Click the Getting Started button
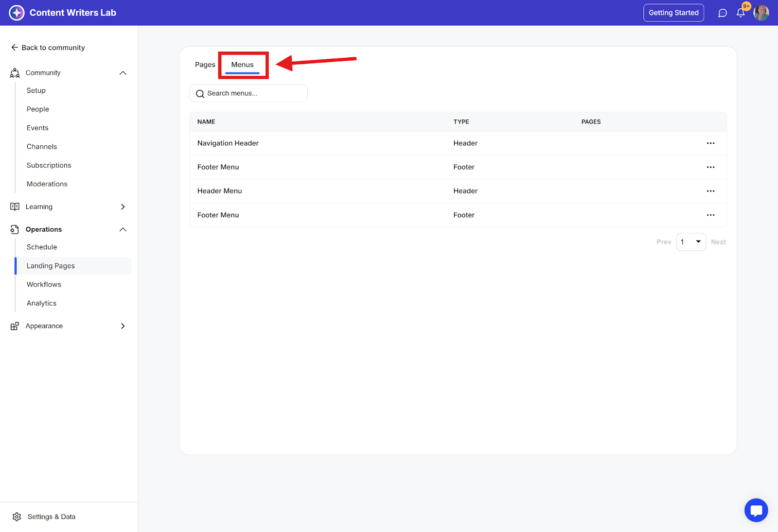778x532 pixels. pos(673,13)
